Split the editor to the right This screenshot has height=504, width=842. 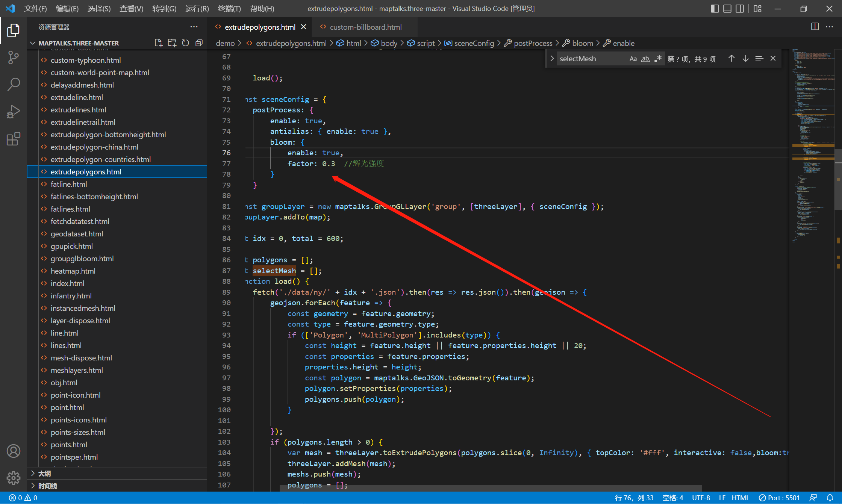(x=815, y=27)
